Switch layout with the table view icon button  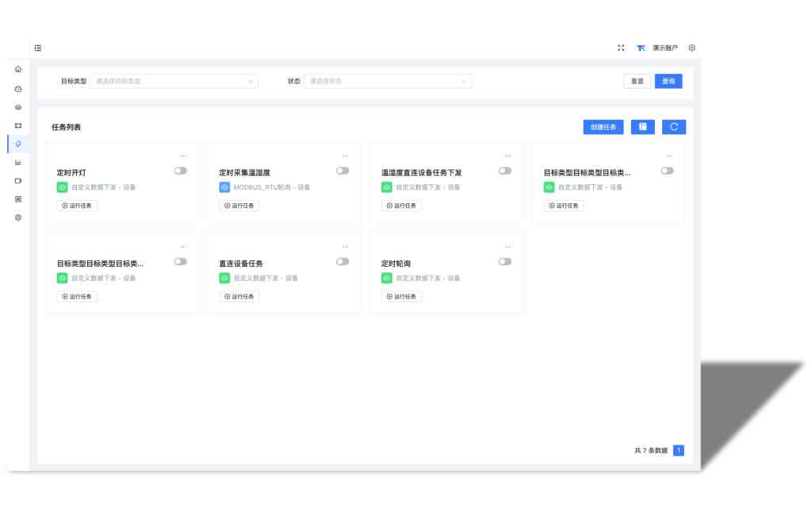[x=642, y=127]
